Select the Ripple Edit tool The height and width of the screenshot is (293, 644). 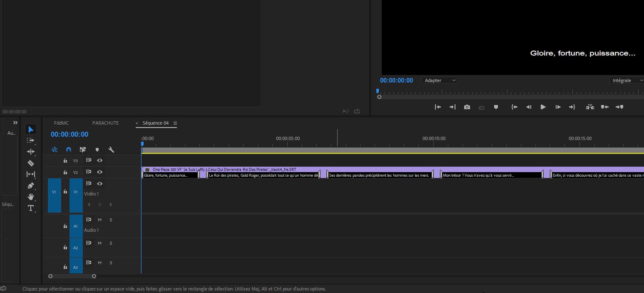coord(31,152)
